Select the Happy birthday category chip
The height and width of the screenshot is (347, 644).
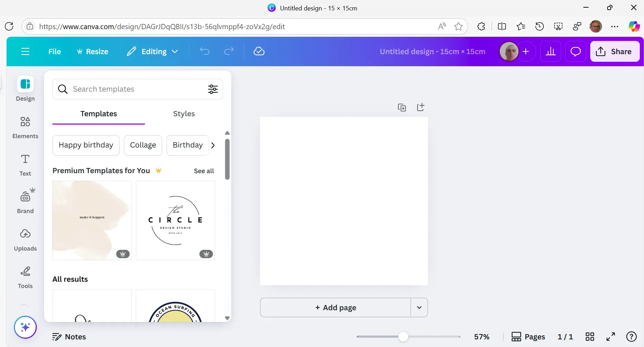pyautogui.click(x=86, y=145)
